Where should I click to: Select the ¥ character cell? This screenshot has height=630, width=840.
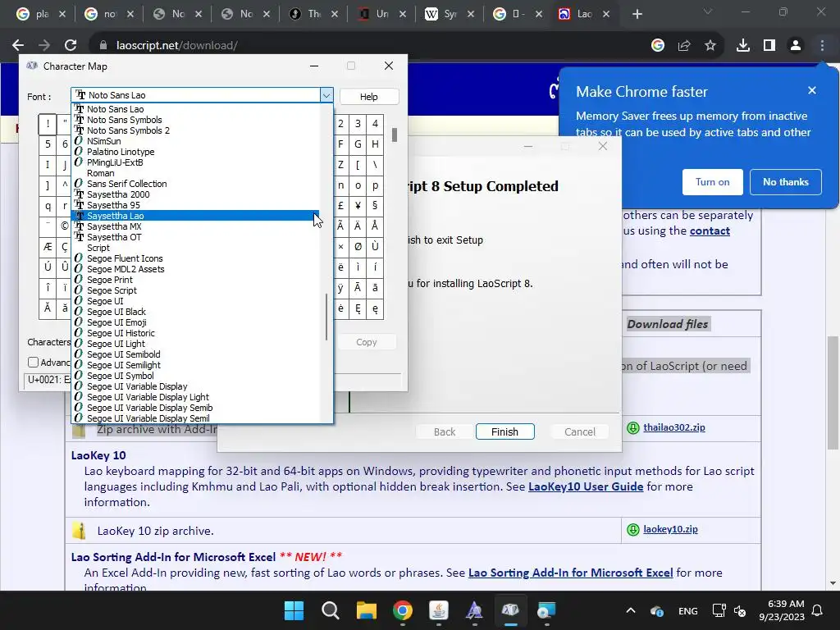point(358,206)
